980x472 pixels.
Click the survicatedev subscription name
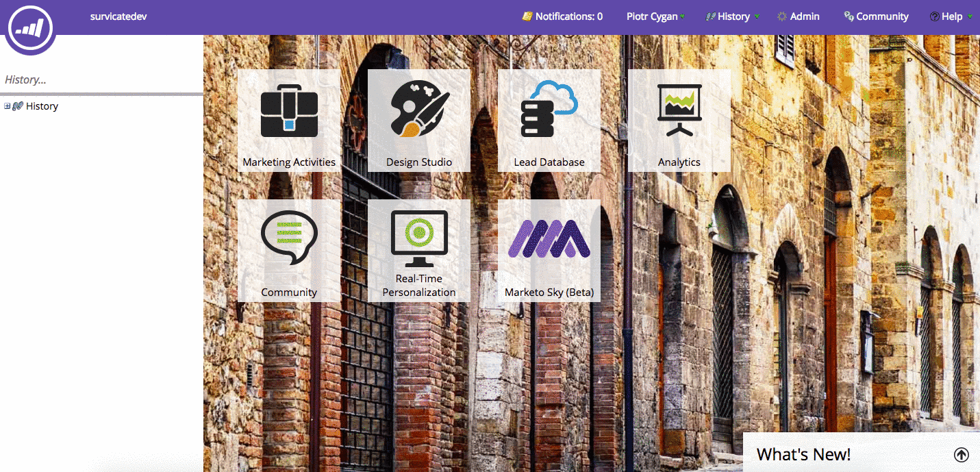click(x=118, y=16)
